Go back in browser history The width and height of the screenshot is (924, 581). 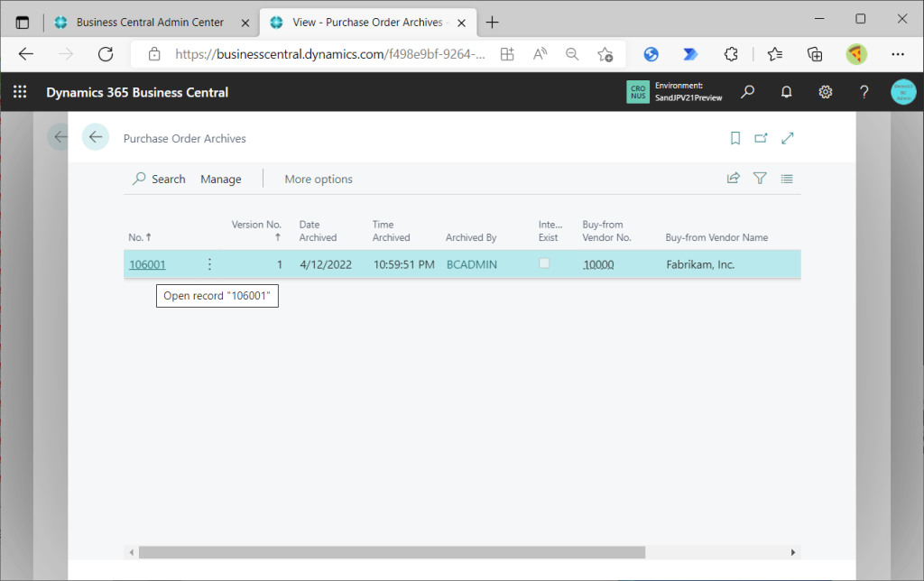pyautogui.click(x=26, y=54)
